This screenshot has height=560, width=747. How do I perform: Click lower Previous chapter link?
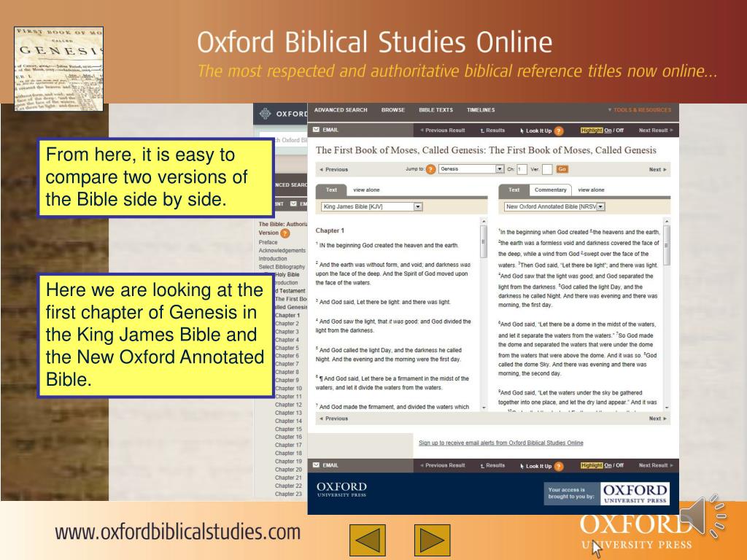(x=333, y=419)
